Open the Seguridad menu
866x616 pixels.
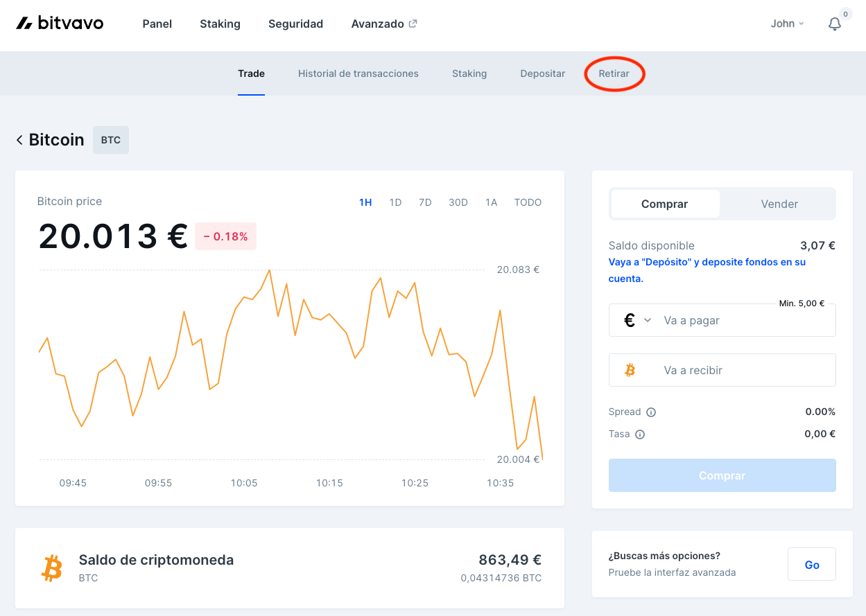click(295, 24)
